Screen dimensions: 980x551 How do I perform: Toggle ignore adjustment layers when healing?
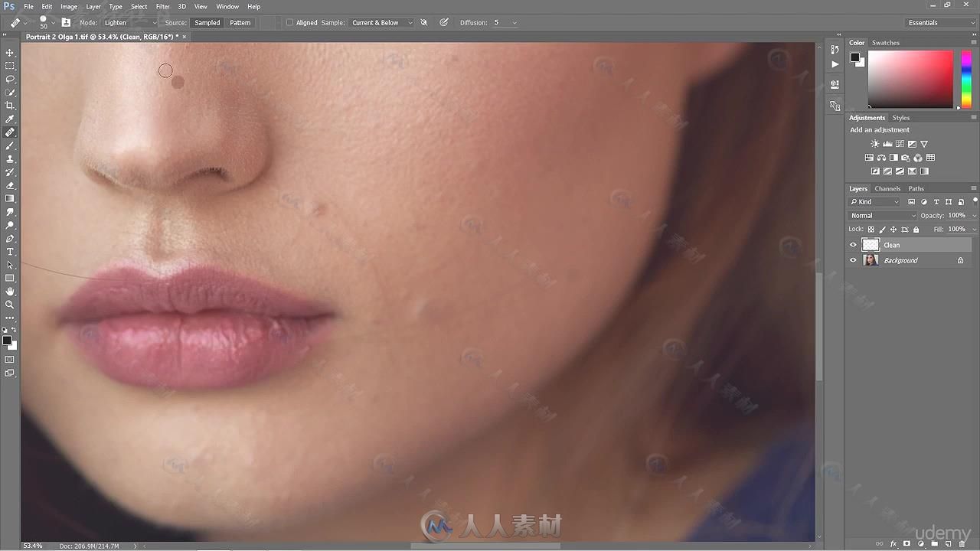[424, 23]
